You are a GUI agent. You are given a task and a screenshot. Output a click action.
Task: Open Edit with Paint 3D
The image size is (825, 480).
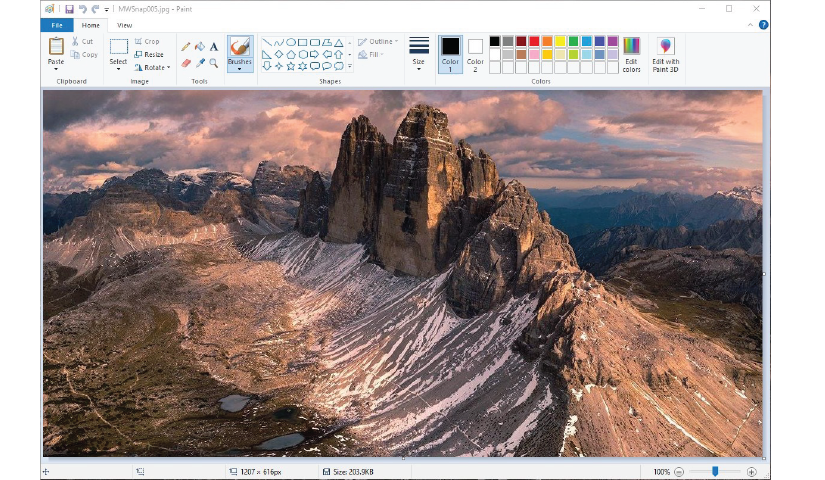point(665,55)
